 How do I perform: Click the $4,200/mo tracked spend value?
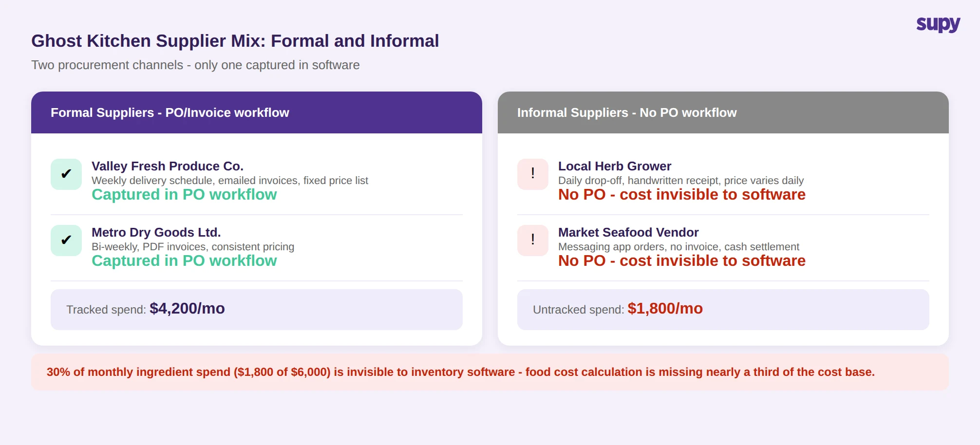click(188, 308)
